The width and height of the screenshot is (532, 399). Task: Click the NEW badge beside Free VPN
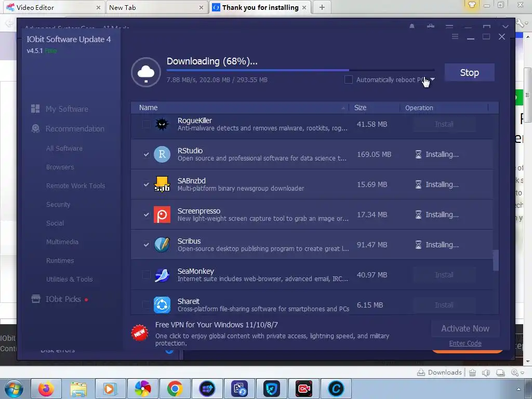click(x=139, y=333)
